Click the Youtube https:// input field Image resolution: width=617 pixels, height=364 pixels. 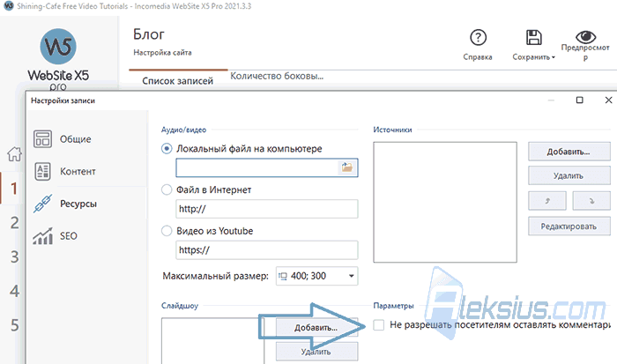[x=267, y=250]
